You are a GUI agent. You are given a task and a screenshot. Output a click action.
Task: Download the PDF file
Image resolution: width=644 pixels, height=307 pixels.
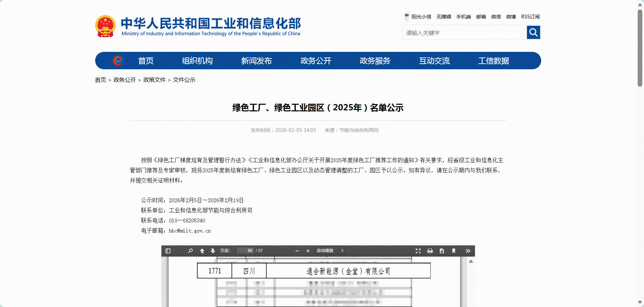pos(442,251)
